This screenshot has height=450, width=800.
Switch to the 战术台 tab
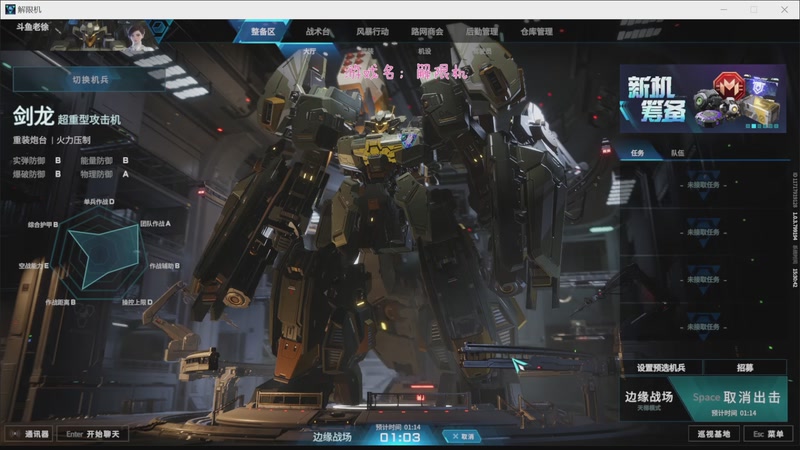[317, 32]
